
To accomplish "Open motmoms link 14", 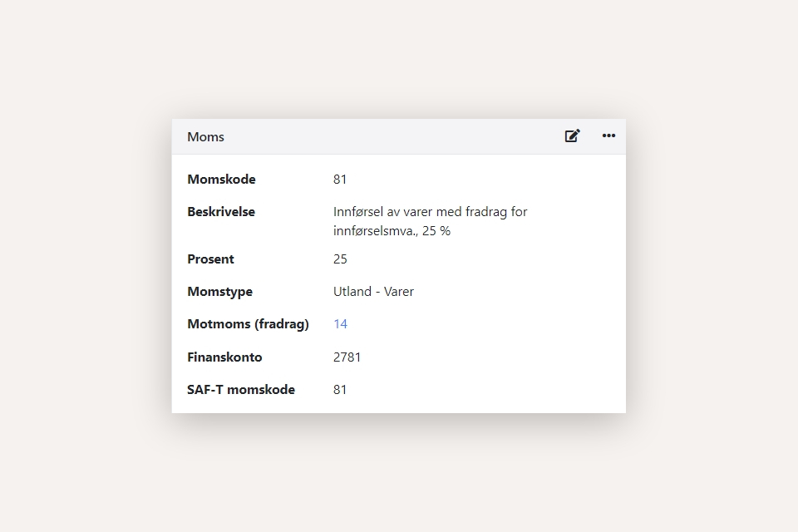I will [340, 324].
